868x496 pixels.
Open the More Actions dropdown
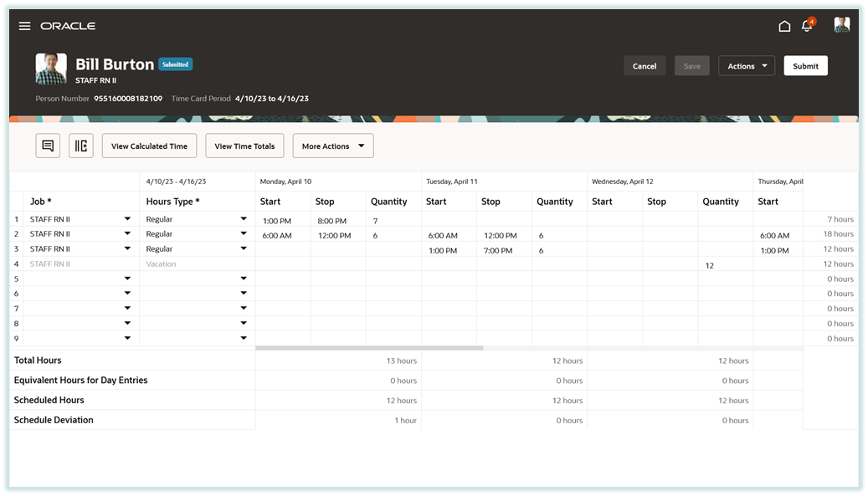click(x=332, y=146)
